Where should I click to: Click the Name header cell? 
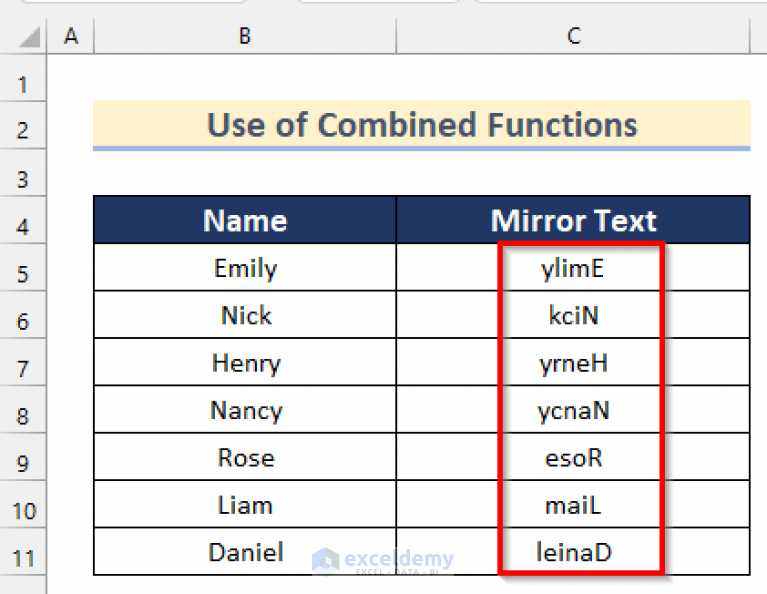(x=245, y=220)
